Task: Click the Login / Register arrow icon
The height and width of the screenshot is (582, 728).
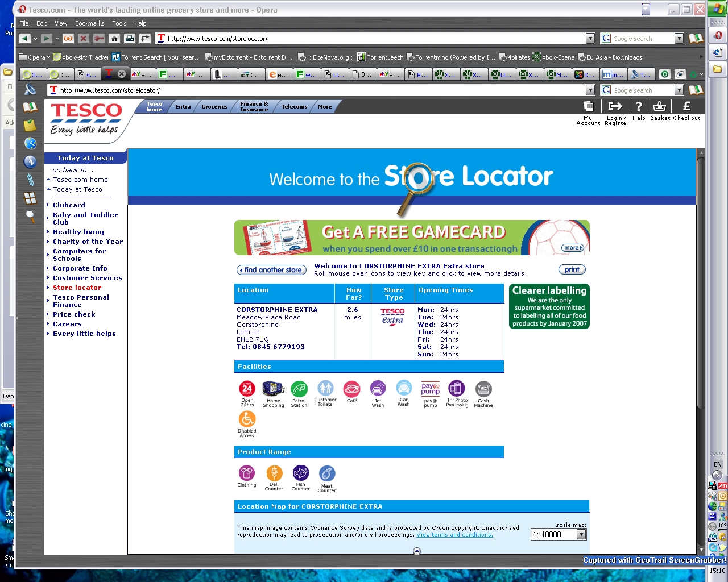Action: tap(615, 106)
